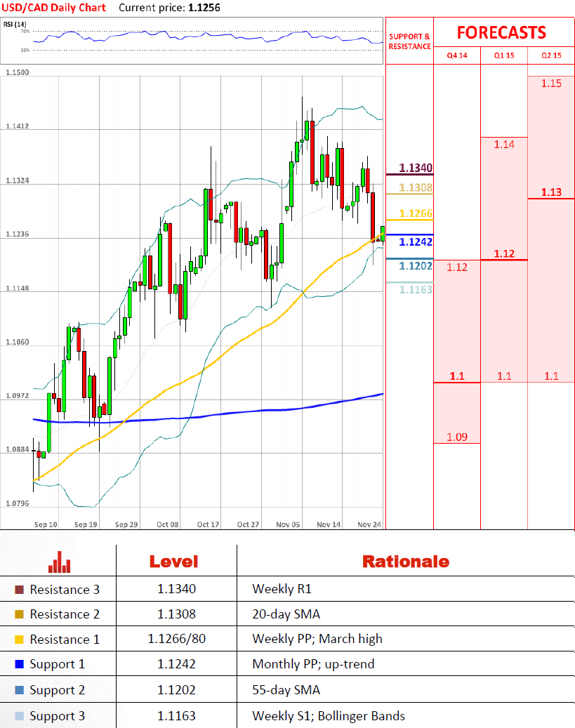Viewport: 575px width, 728px height.
Task: Click the 20-day SMA rationale text
Action: 286,614
